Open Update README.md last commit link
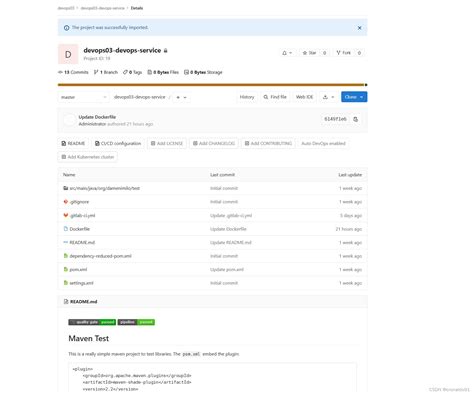 (231, 243)
